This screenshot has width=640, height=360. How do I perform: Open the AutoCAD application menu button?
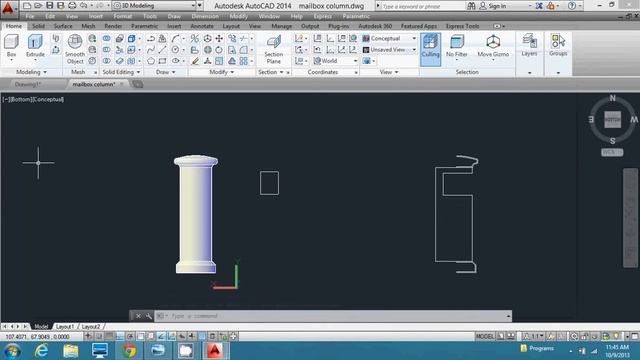pyautogui.click(x=8, y=8)
